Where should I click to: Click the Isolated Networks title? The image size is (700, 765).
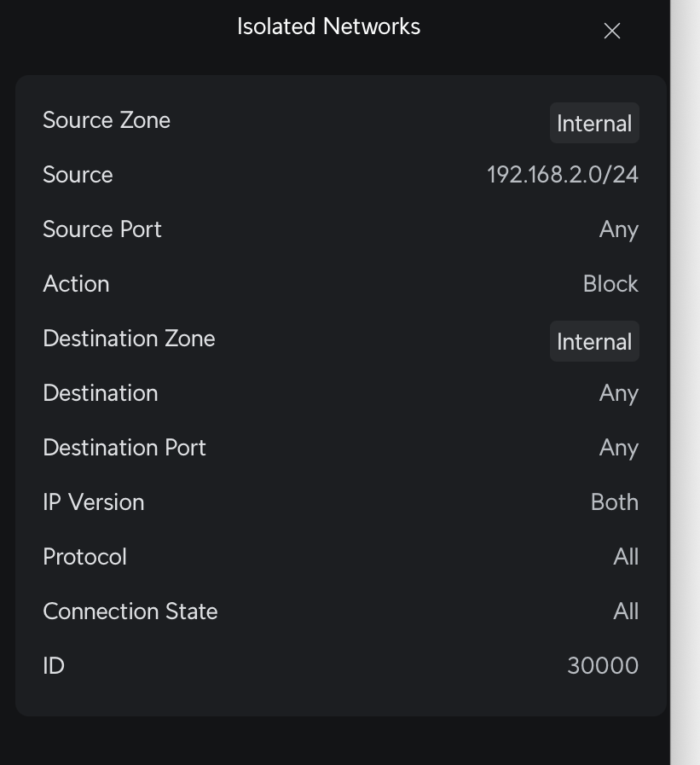(328, 26)
